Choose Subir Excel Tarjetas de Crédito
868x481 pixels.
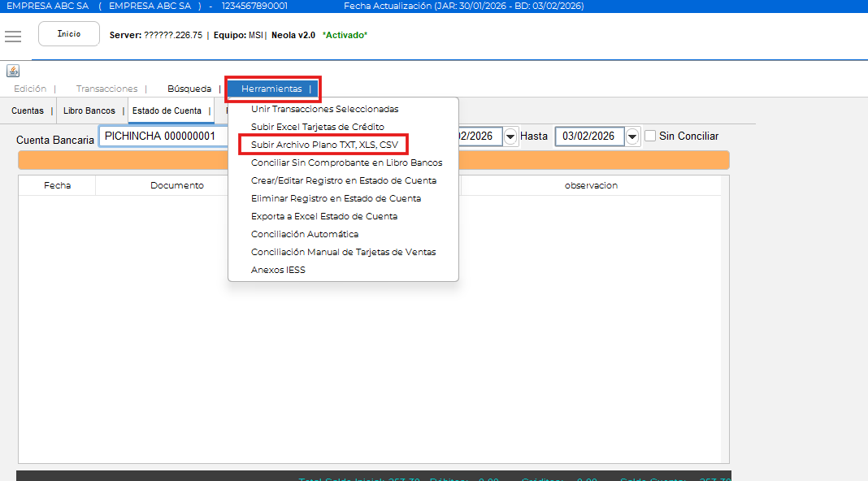(x=317, y=127)
